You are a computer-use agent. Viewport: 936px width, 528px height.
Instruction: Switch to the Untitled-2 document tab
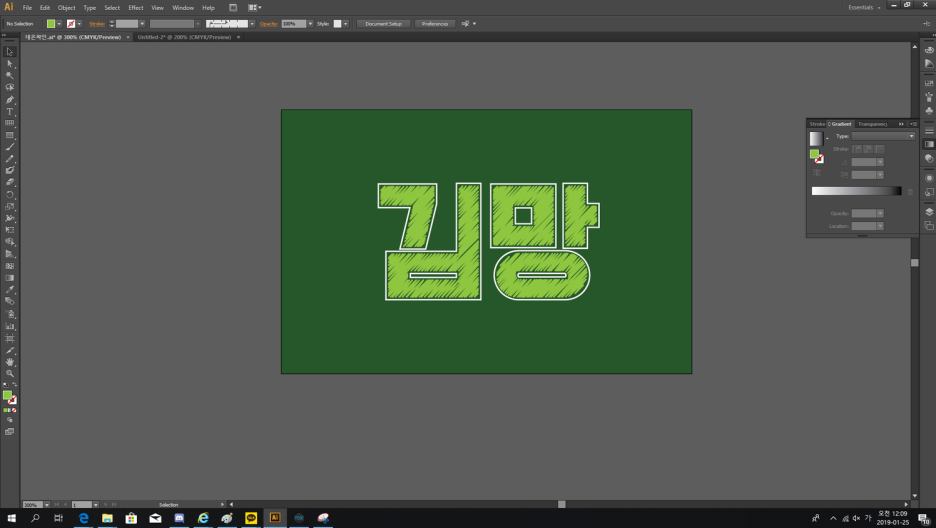184,37
